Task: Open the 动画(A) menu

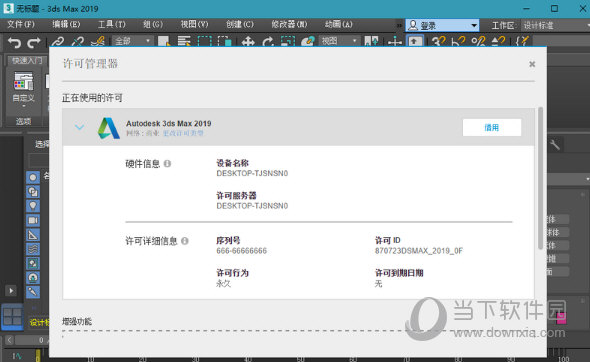Action: (339, 24)
